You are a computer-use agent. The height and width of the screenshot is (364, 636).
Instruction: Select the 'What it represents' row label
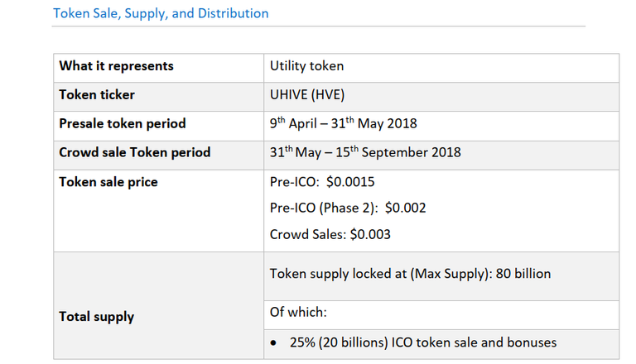coord(116,66)
